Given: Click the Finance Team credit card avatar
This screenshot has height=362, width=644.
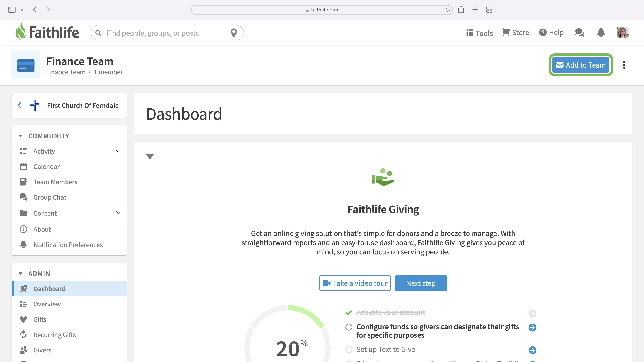Looking at the screenshot, I should [x=26, y=65].
